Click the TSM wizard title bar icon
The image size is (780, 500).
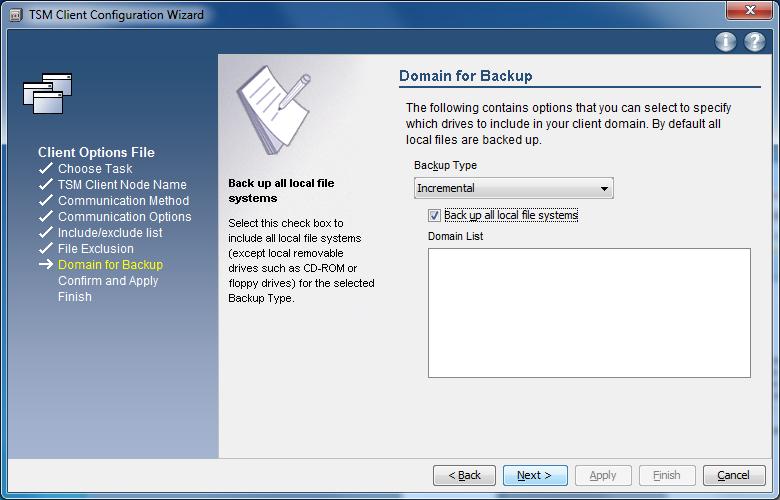tap(12, 15)
